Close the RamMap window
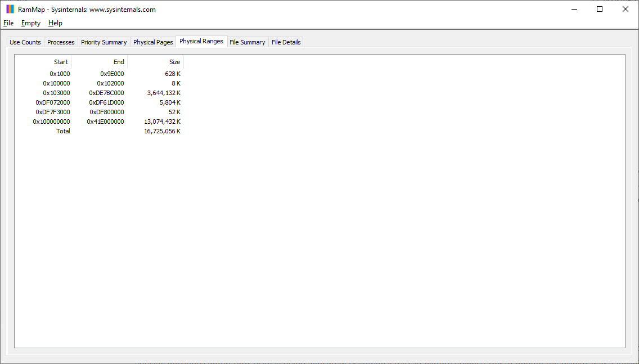Viewport: 639px width, 364px height. point(625,10)
